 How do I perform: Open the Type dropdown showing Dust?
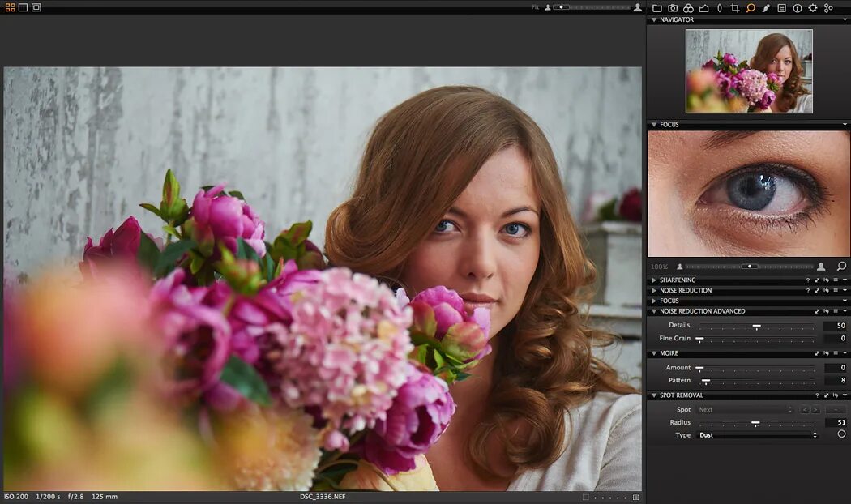click(x=758, y=435)
